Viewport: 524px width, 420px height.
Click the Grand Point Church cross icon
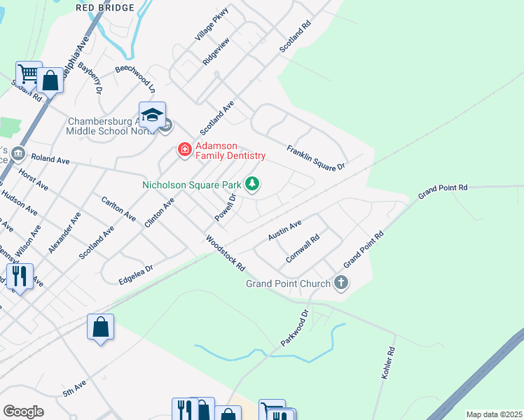[x=341, y=283]
